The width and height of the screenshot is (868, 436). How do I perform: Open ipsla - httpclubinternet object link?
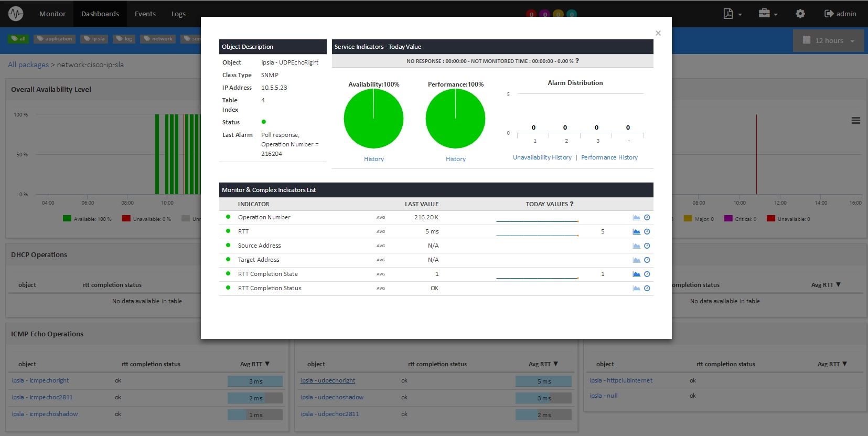coord(621,380)
